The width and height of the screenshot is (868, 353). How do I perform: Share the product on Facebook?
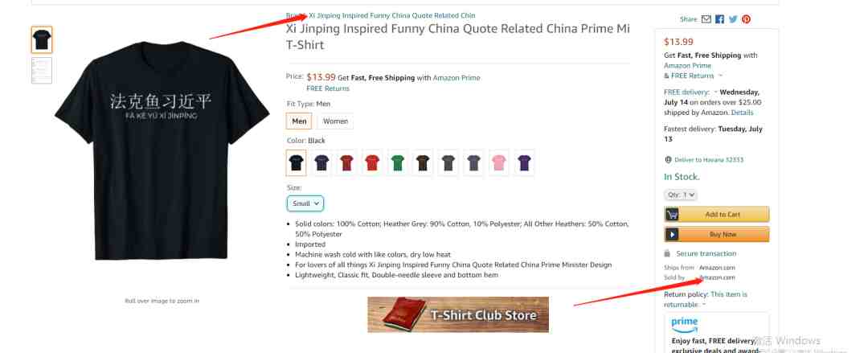pos(719,19)
